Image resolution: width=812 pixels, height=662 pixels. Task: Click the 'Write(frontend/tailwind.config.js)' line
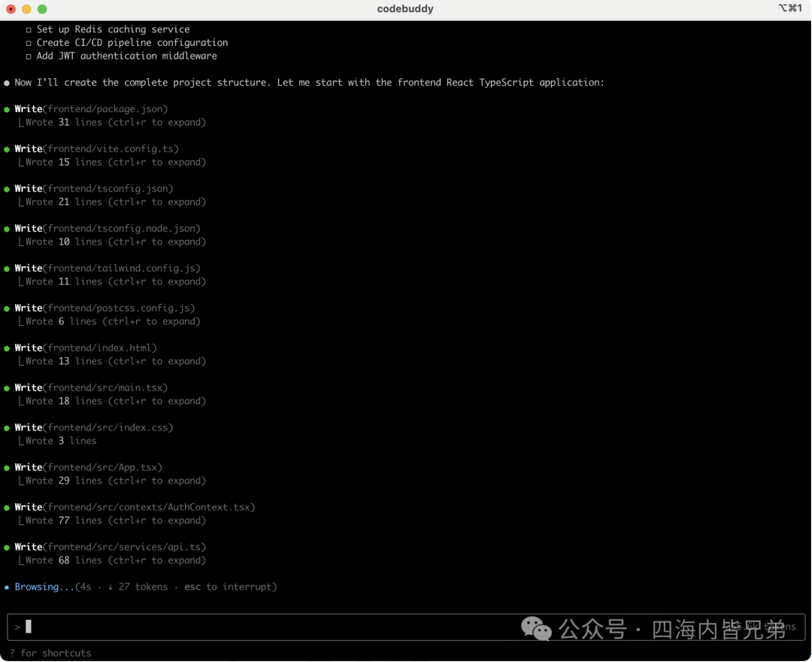(x=108, y=269)
